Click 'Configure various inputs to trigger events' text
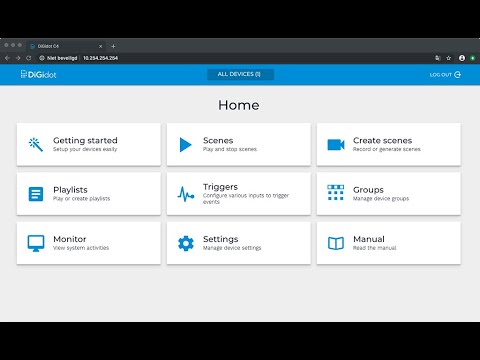The width and height of the screenshot is (480, 360). tap(246, 198)
